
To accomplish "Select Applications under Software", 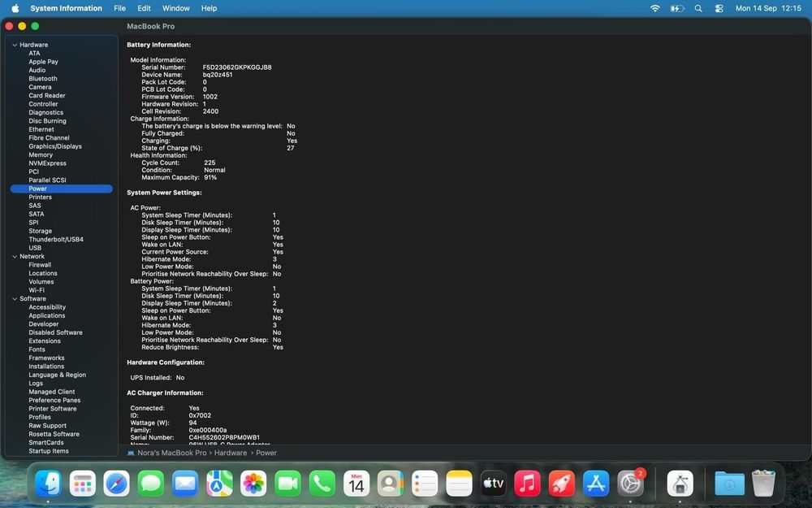I will [47, 315].
